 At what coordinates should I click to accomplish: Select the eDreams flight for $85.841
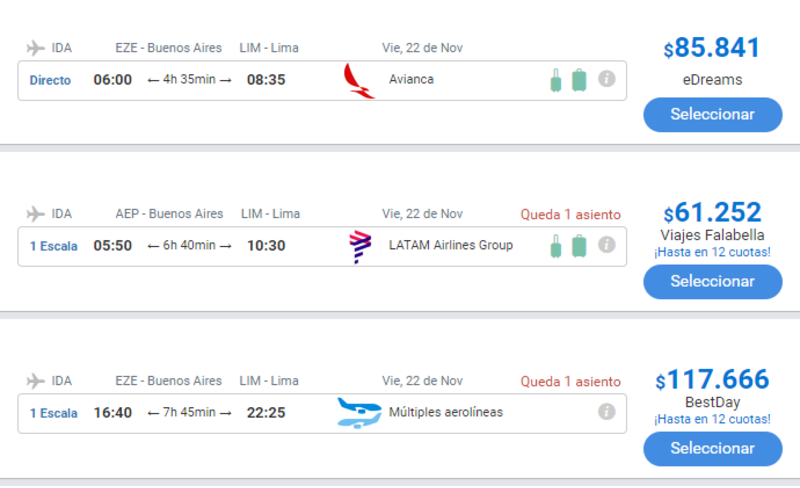click(712, 114)
